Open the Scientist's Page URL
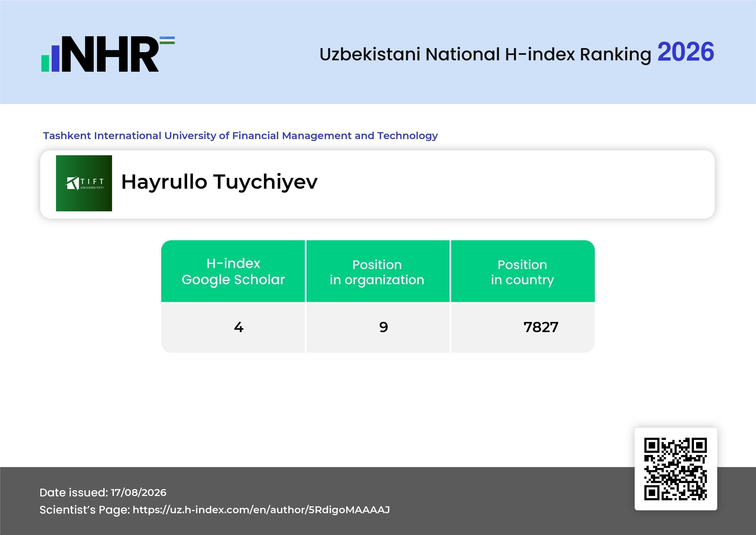Screen dimensions: 756x535 tap(261, 510)
